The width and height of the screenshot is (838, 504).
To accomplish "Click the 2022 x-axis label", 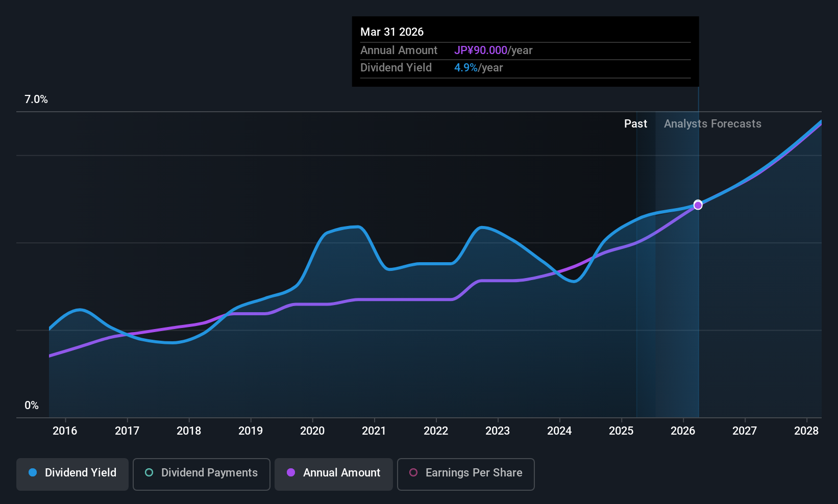I will 436,431.
